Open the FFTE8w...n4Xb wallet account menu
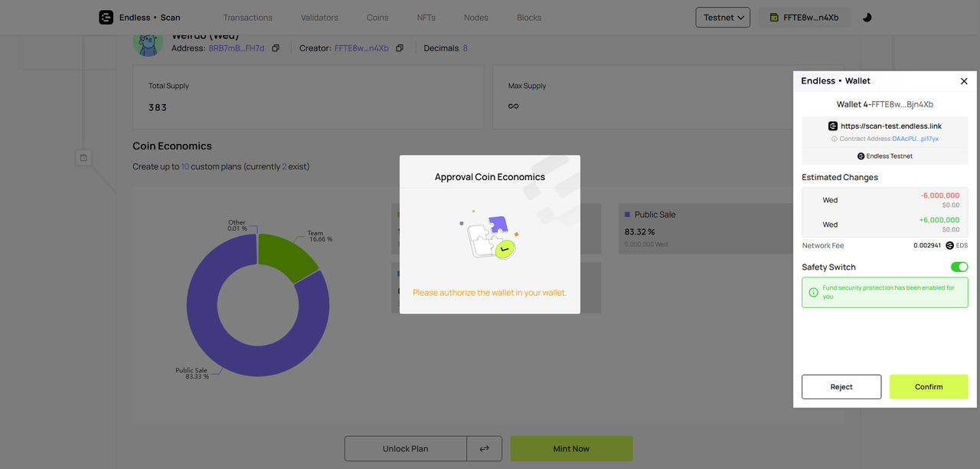Image resolution: width=980 pixels, height=469 pixels. click(x=804, y=18)
